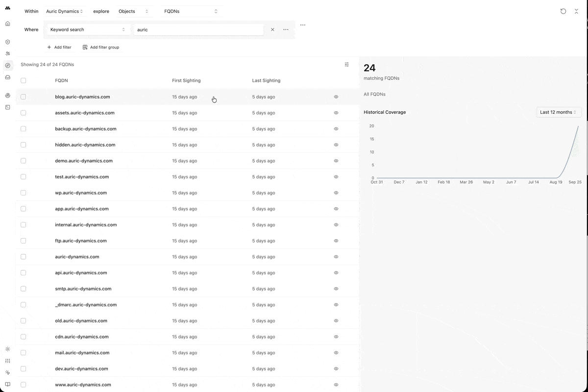Check the box for blog.auric-dynamics.com
The width and height of the screenshot is (588, 392).
(x=23, y=97)
